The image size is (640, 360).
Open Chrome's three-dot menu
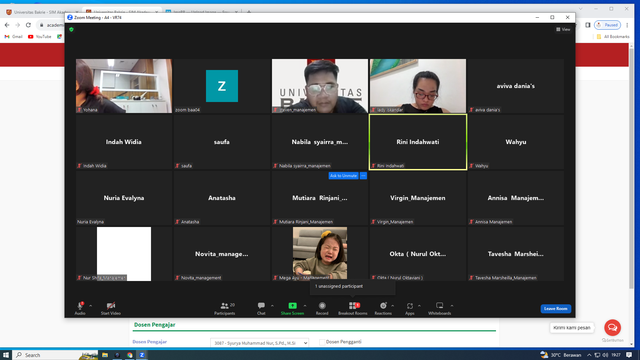[627, 25]
